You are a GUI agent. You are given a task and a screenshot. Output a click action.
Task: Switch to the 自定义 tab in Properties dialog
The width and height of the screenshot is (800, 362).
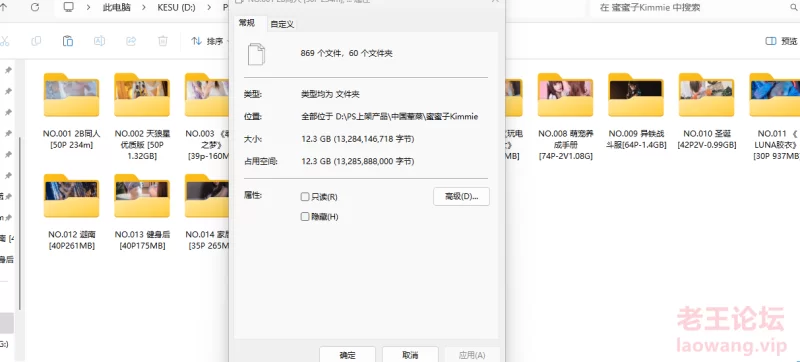tap(282, 24)
